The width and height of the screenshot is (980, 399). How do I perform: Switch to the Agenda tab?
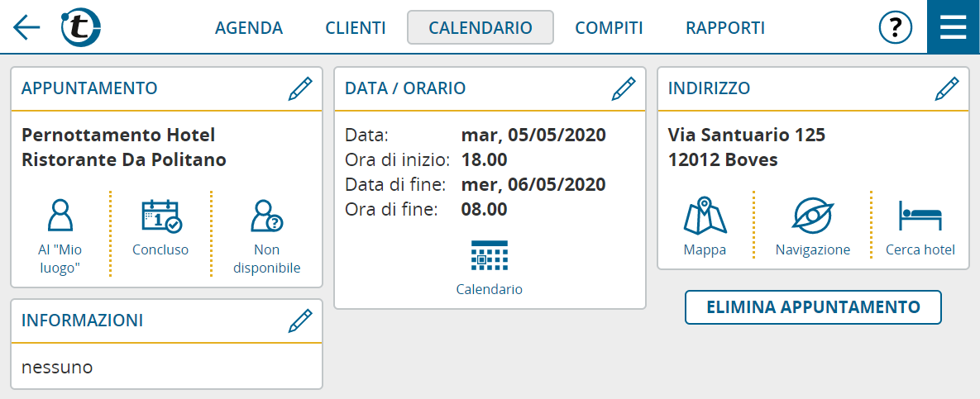pyautogui.click(x=249, y=27)
